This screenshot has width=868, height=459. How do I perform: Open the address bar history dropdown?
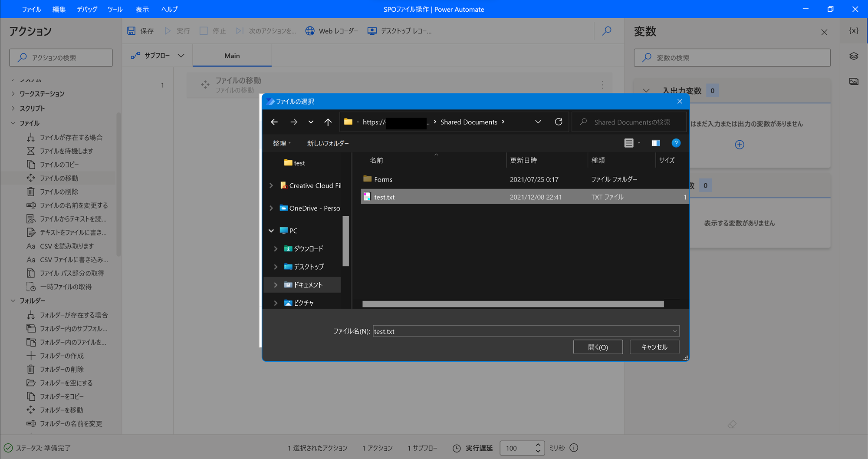point(538,122)
